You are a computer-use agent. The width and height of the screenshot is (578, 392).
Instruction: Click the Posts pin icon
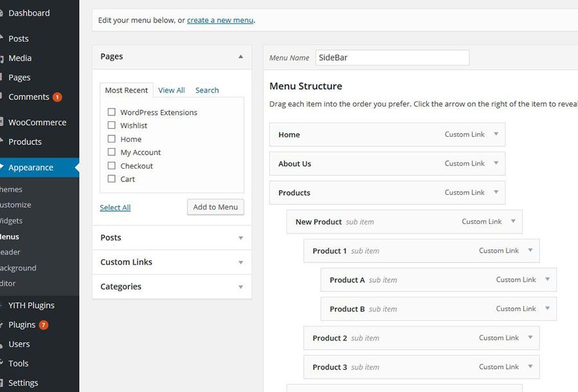pyautogui.click(x=2, y=38)
